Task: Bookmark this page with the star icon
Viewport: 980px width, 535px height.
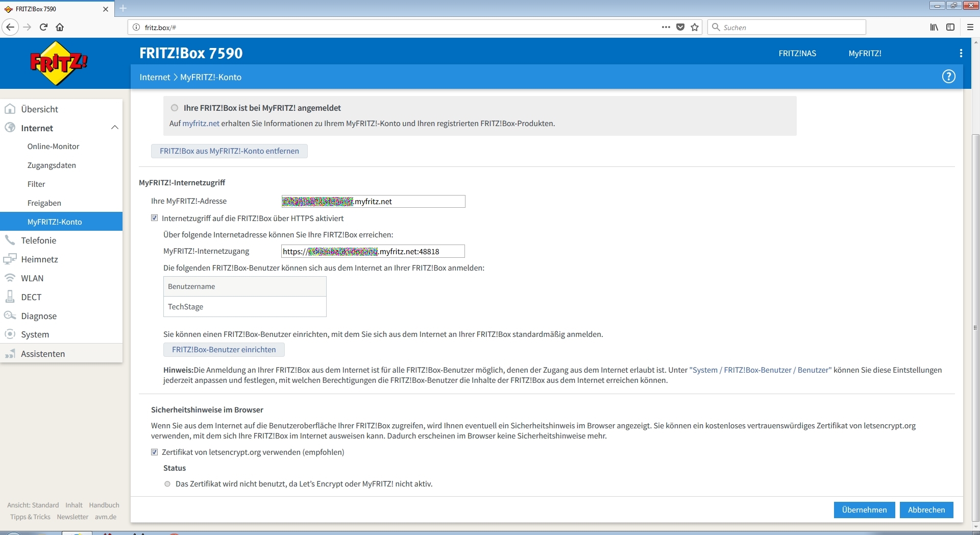Action: pos(695,27)
